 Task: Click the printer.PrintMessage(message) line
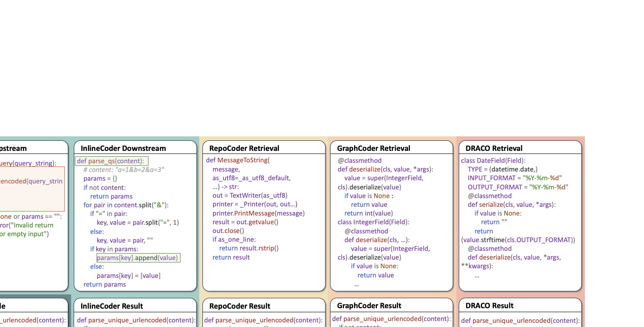click(x=258, y=213)
